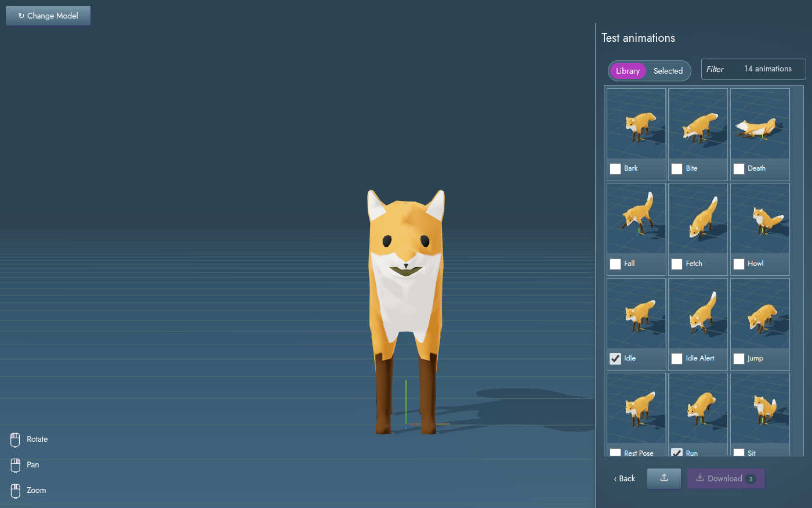Preview the Bite animation thumbnail
The image size is (812, 508).
698,124
